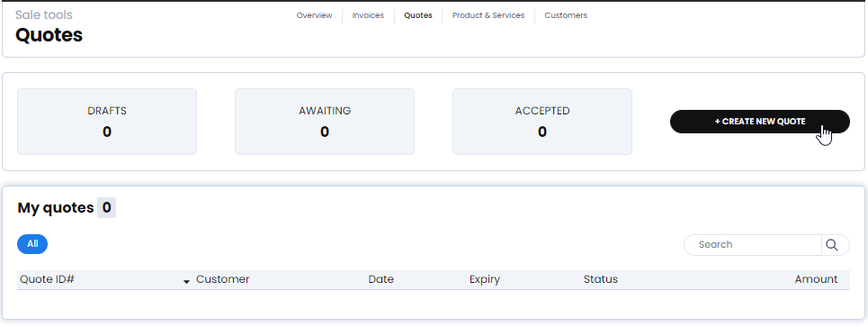Switch to the Invoices tab
Screen dimensions: 868x327
[368, 15]
